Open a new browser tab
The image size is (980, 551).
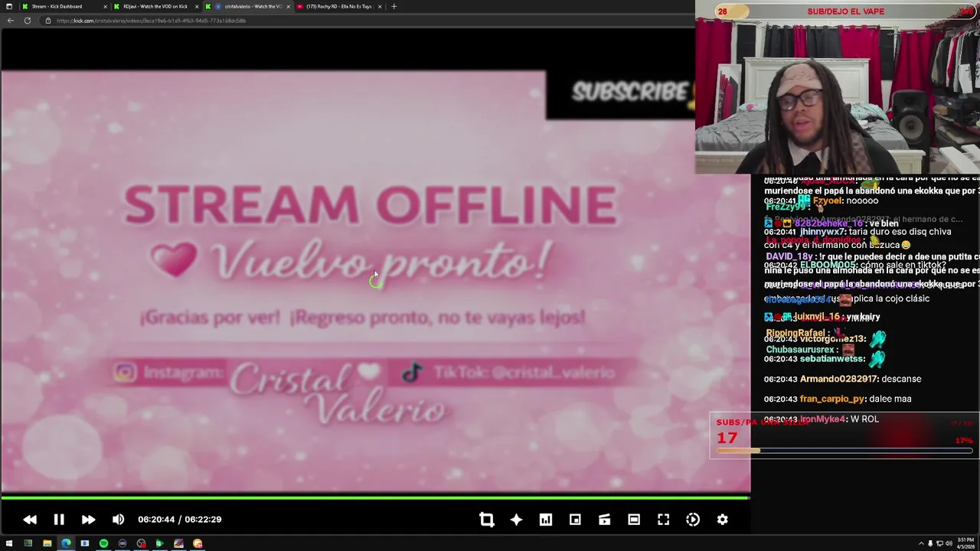coord(394,6)
